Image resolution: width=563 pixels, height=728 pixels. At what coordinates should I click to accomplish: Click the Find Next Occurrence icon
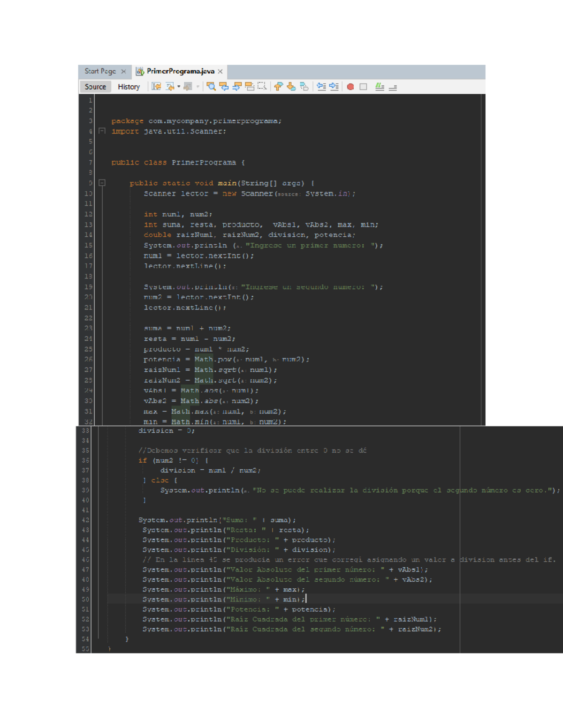(x=236, y=87)
